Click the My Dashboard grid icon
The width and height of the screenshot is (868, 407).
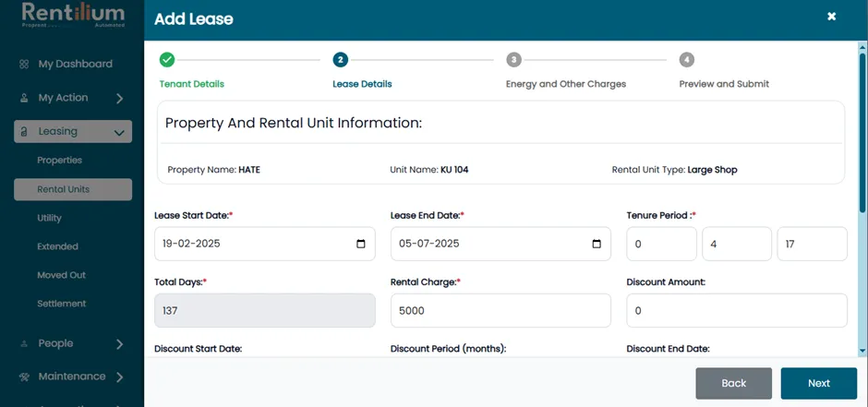(24, 65)
